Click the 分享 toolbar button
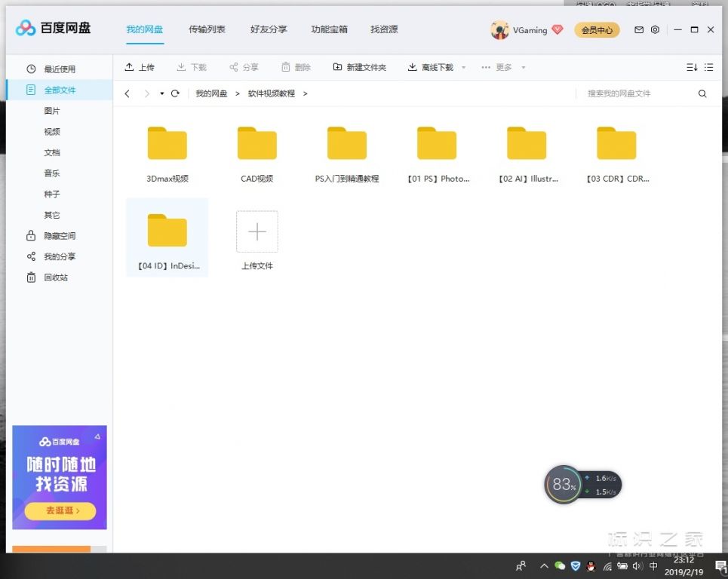 [244, 68]
